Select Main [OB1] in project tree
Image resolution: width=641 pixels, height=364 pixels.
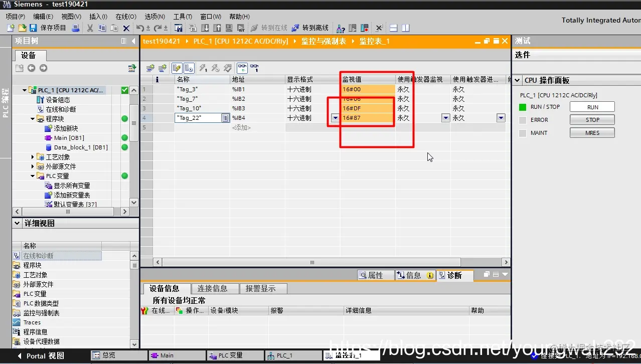(65, 138)
